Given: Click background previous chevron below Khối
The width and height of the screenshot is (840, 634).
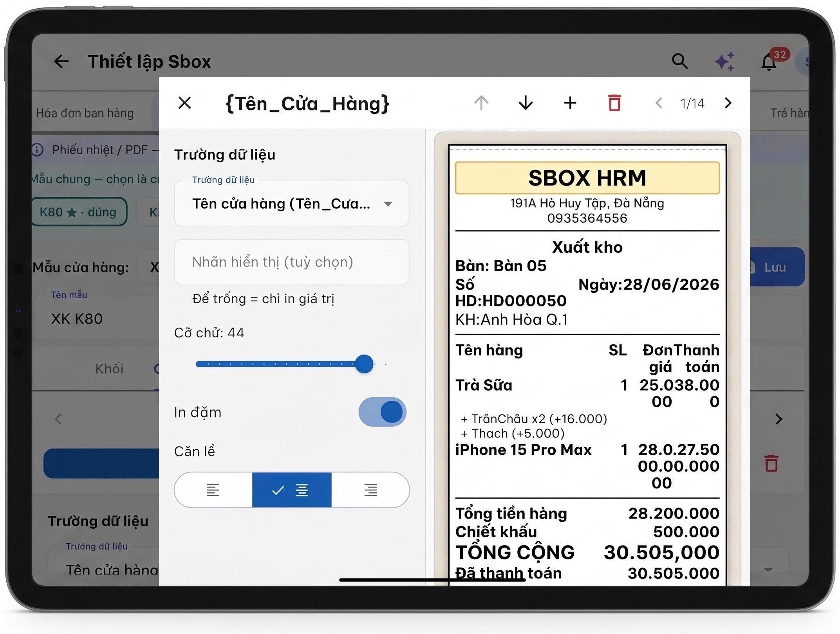Looking at the screenshot, I should click(x=58, y=419).
